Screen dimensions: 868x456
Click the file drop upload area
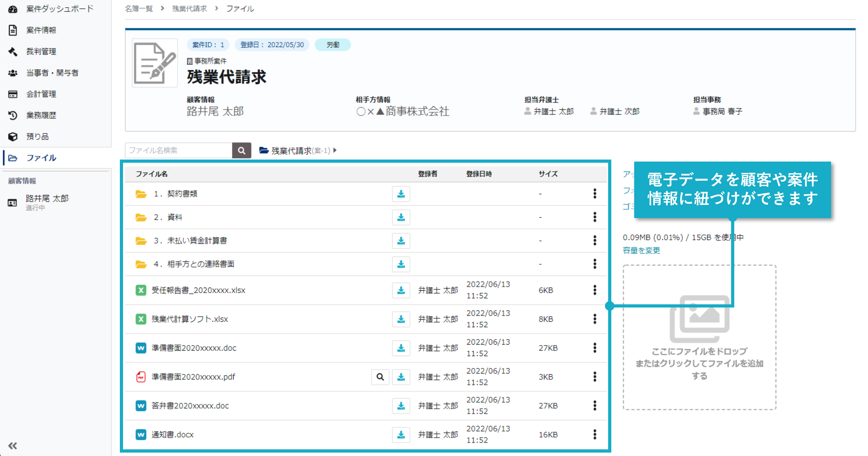click(699, 337)
